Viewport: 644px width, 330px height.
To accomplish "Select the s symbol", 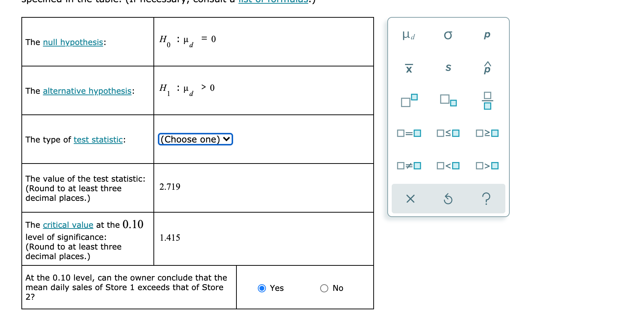I will click(448, 68).
